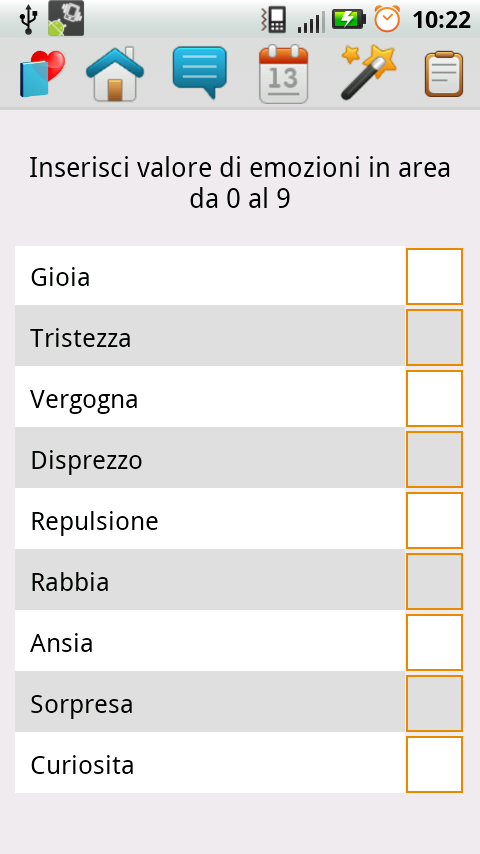Select the Vergogna value input box
This screenshot has width=480, height=854.
(434, 398)
